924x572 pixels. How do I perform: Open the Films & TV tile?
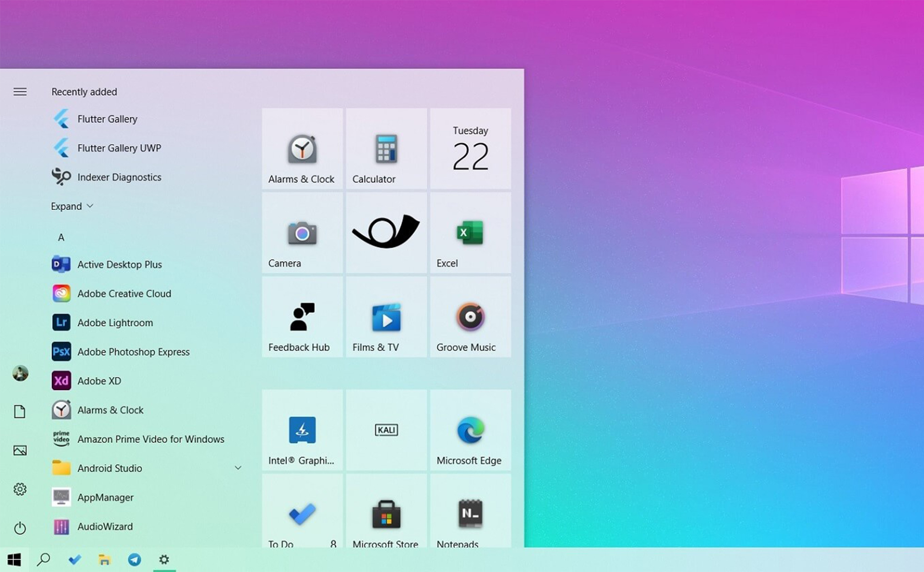click(386, 317)
